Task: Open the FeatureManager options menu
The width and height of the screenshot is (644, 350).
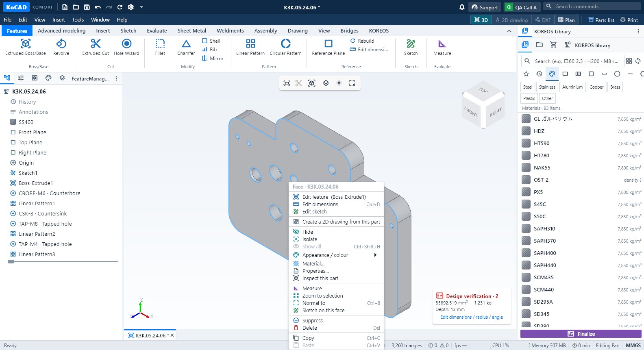Action: click(116, 78)
